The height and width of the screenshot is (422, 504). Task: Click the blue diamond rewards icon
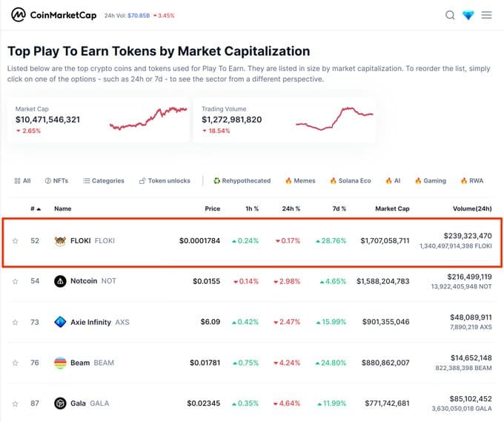click(x=468, y=15)
